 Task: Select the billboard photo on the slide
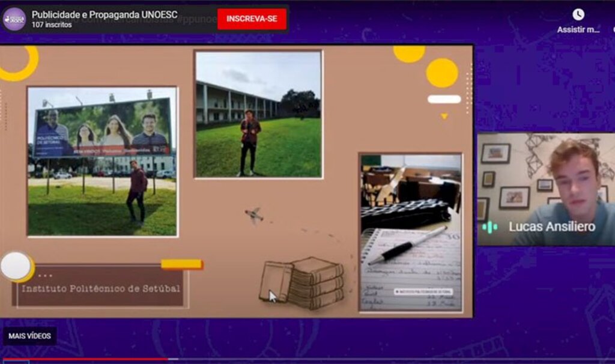(x=102, y=161)
